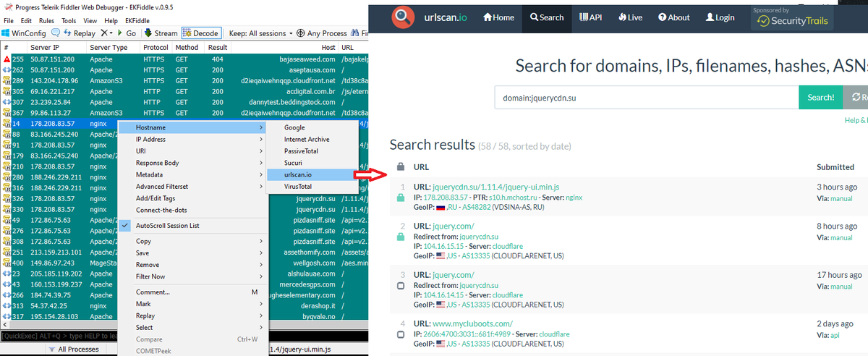Open the File menu

click(x=9, y=21)
